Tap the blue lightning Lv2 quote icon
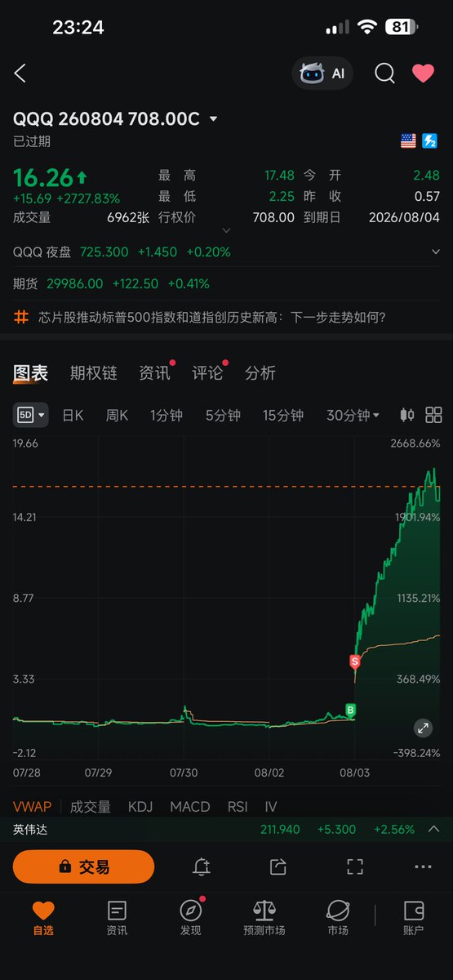The height and width of the screenshot is (980, 453). click(x=430, y=140)
